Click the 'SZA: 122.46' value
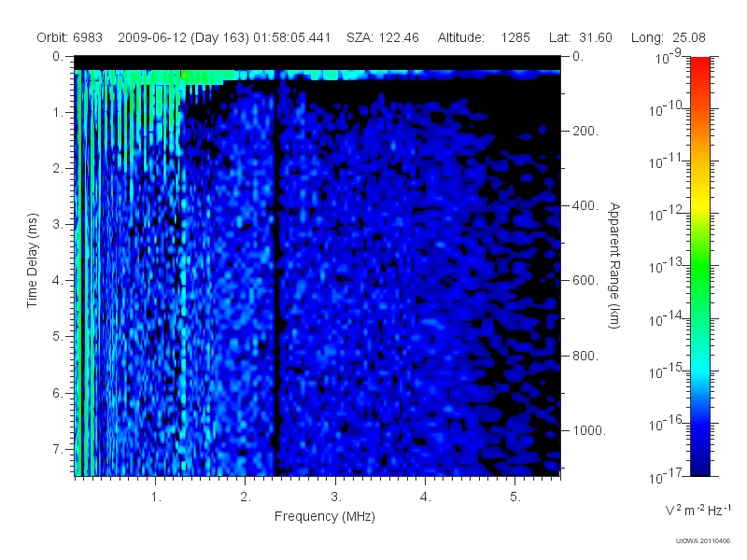This screenshot has height=560, width=747. click(x=383, y=37)
